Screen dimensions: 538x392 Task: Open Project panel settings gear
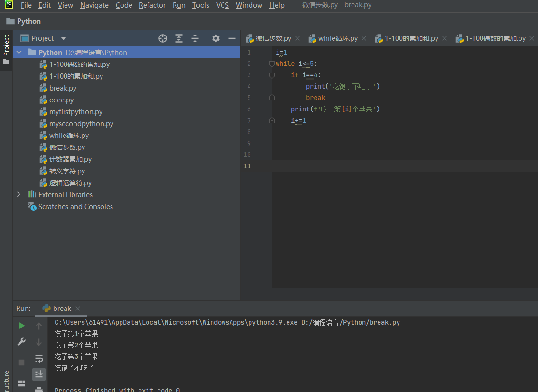coord(215,38)
